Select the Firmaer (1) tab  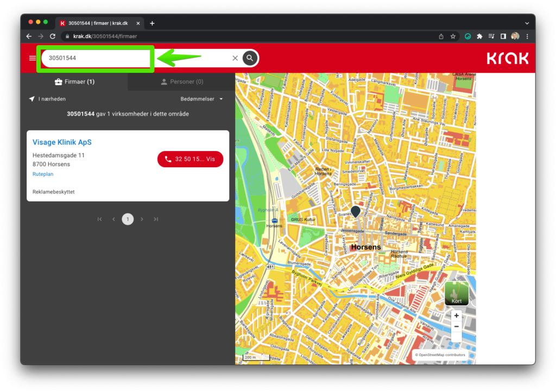point(74,82)
